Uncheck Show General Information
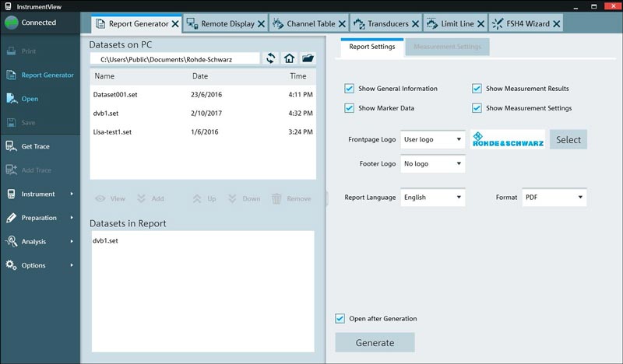The image size is (623, 364). click(349, 89)
